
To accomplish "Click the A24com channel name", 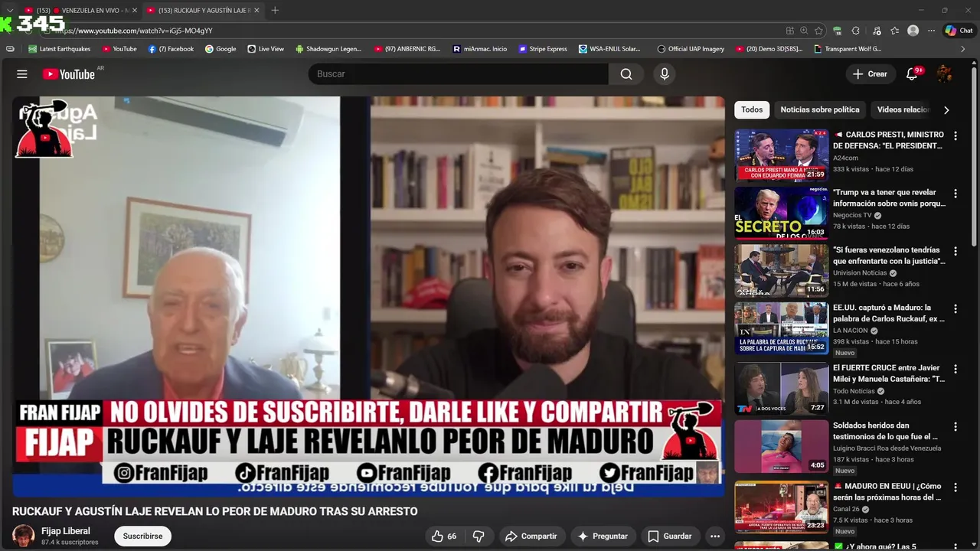I will click(845, 158).
